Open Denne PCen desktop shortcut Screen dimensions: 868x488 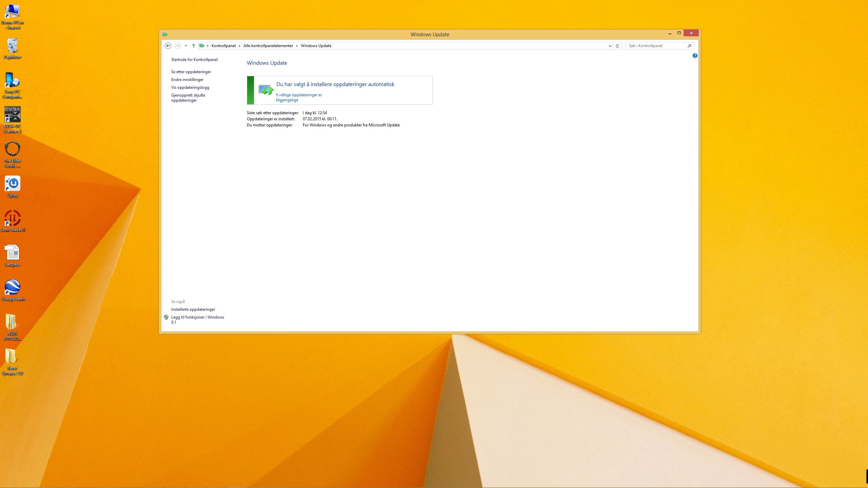(x=12, y=16)
